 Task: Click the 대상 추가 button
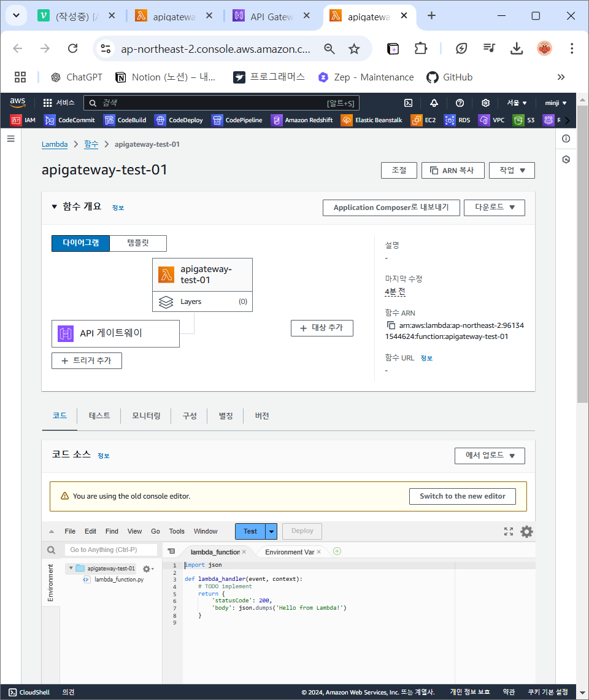pos(321,328)
